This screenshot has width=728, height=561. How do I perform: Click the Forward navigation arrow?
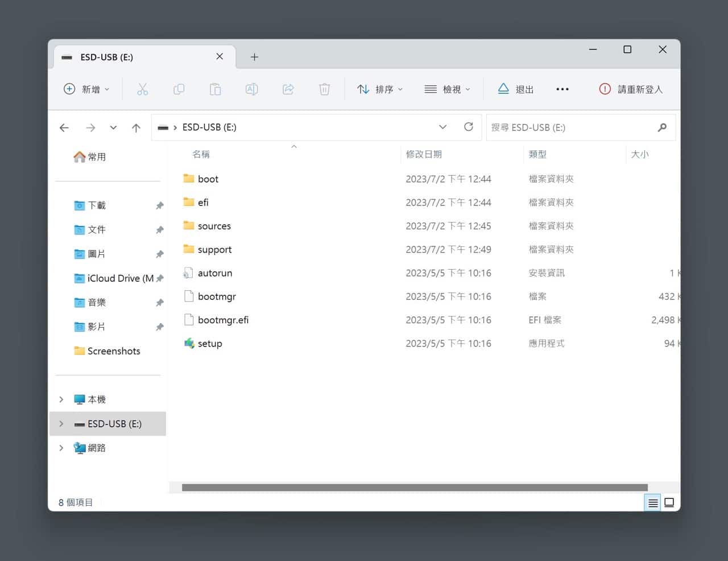90,127
